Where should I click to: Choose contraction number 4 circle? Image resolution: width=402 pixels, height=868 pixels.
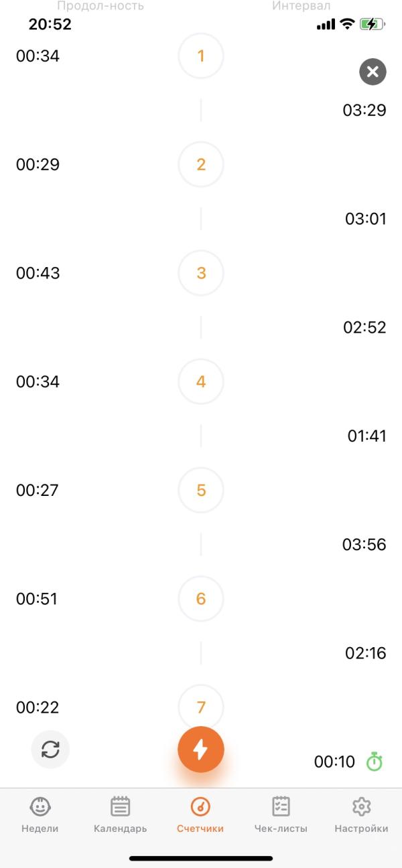[x=201, y=381]
